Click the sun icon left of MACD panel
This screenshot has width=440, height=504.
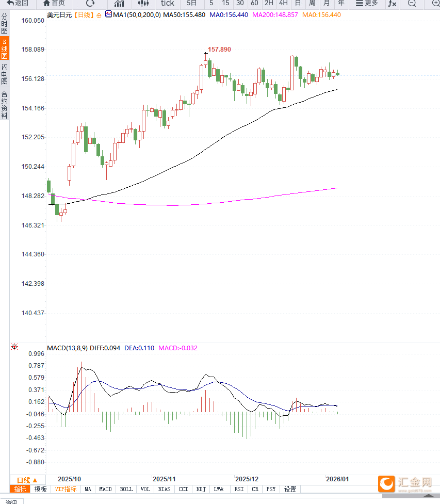pos(14,347)
